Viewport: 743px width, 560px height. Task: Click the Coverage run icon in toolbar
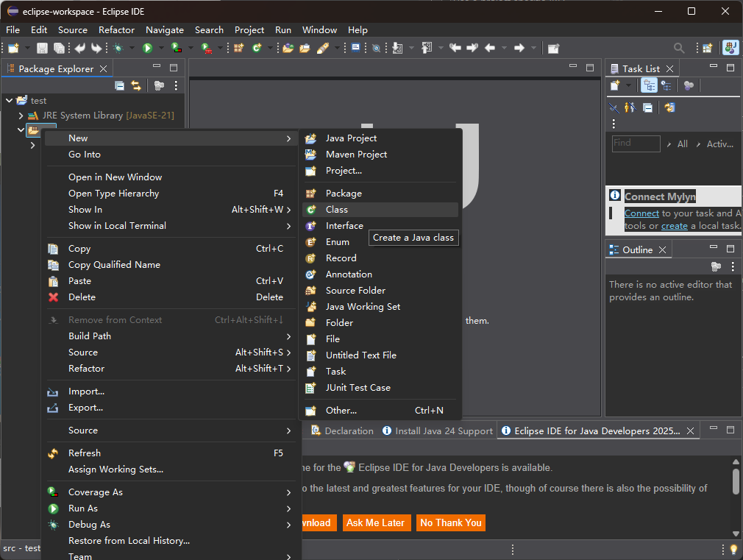pyautogui.click(x=177, y=48)
